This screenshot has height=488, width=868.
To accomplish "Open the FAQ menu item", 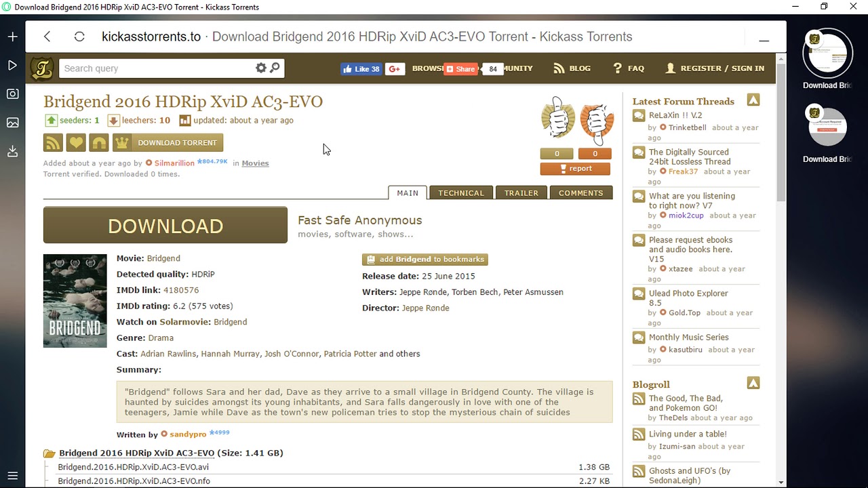I will tap(629, 68).
